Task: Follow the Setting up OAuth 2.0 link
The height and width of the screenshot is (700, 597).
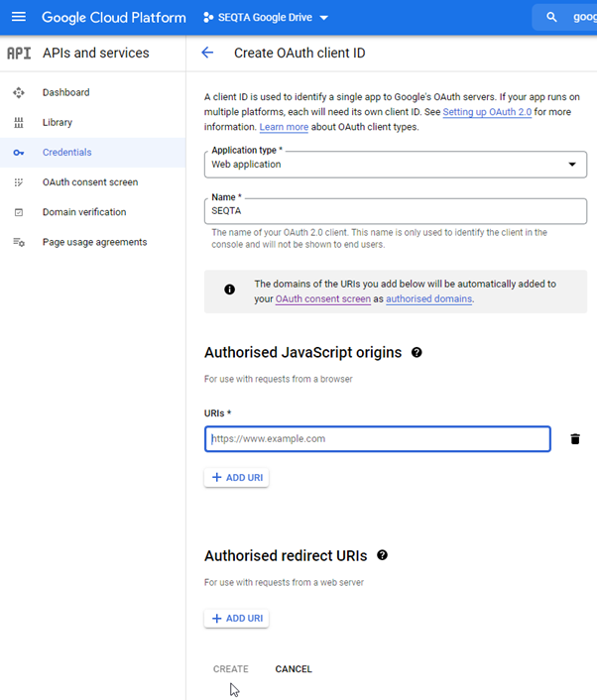Action: tap(487, 112)
